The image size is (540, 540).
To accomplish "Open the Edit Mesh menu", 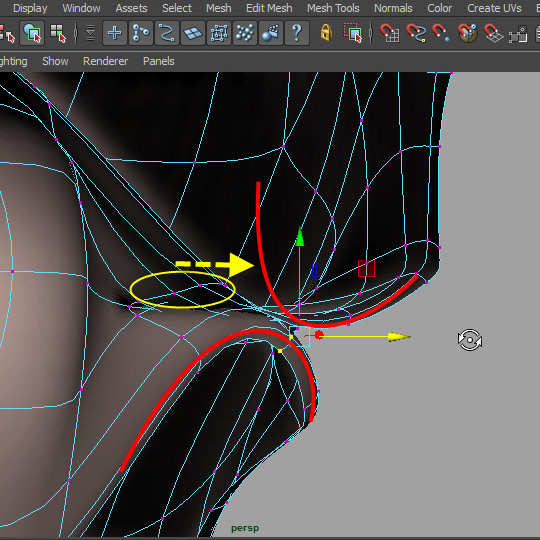I will [269, 8].
